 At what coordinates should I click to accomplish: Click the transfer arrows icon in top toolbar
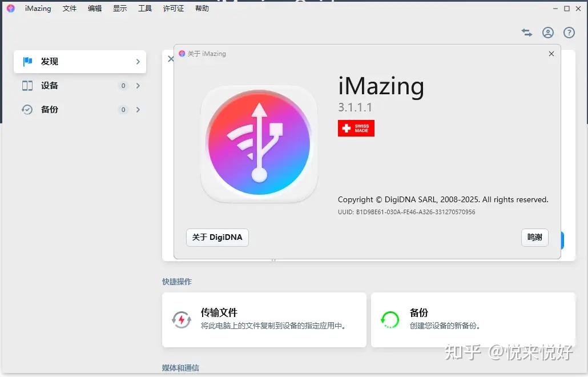tap(526, 33)
